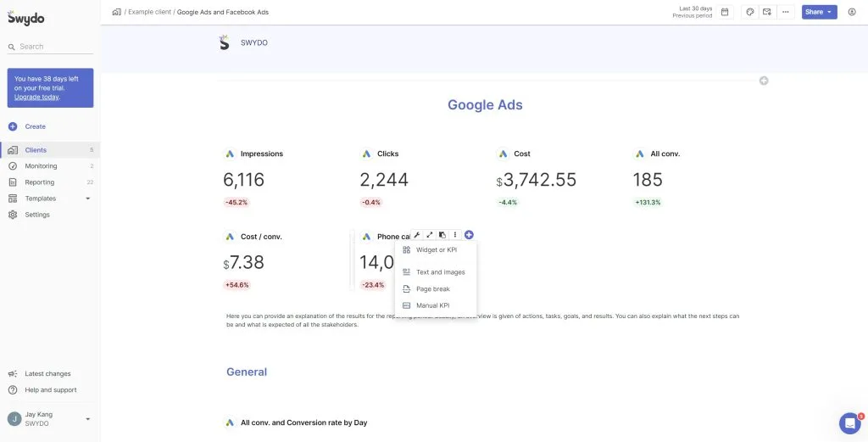Image resolution: width=868 pixels, height=442 pixels.
Task: Open the Share dropdown button
Action: (x=820, y=12)
